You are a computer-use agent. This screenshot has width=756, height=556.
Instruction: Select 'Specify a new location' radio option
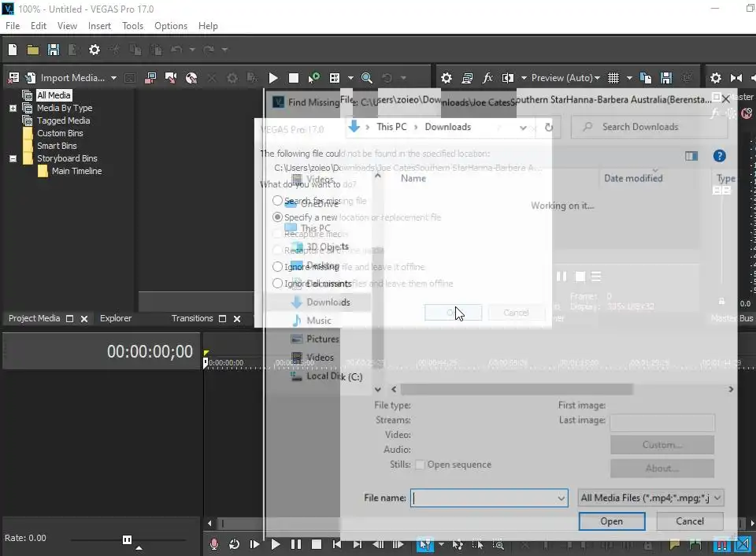pos(277,217)
